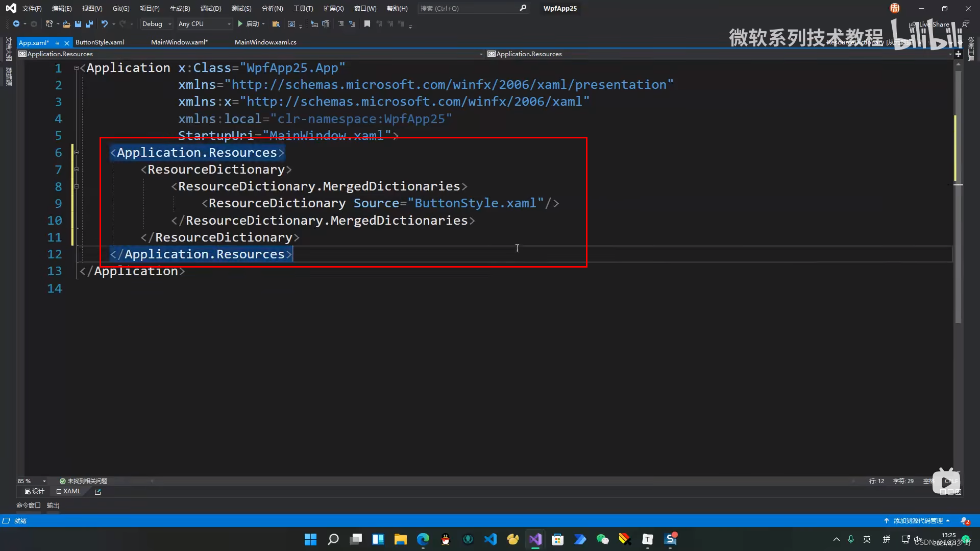
Task: Click the search magnifier in Quick Launch
Action: click(x=523, y=8)
